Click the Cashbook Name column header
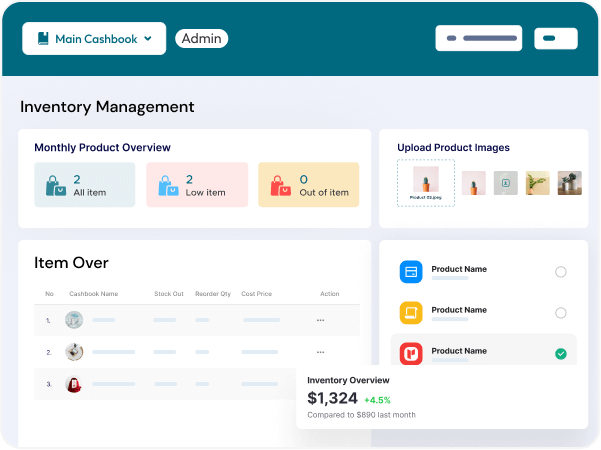Image resolution: width=601 pixels, height=450 pixels. click(93, 294)
